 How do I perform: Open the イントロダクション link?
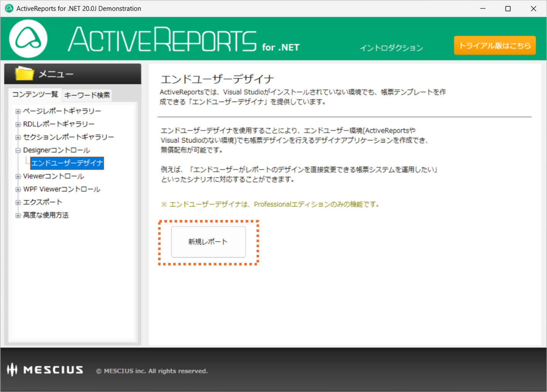pyautogui.click(x=391, y=48)
